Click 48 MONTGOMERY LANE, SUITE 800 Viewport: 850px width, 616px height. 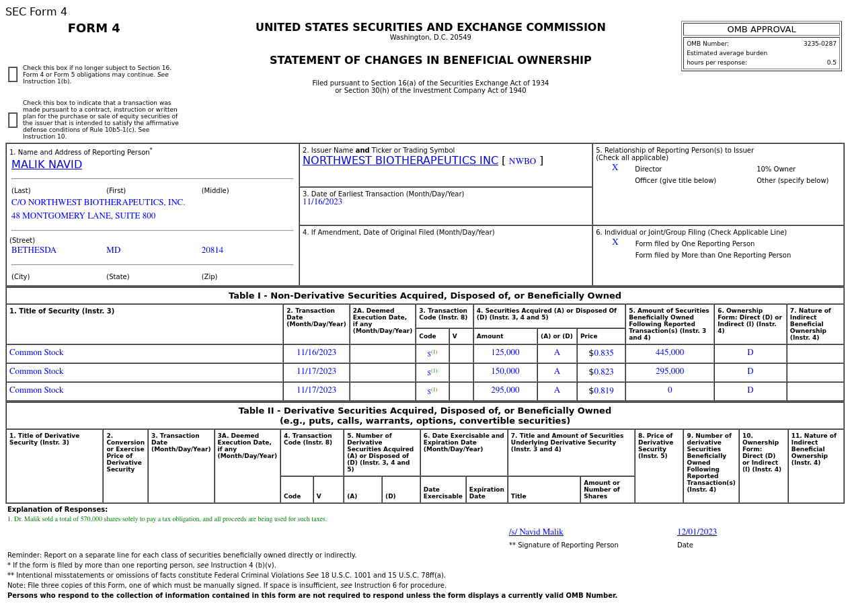pyautogui.click(x=83, y=216)
